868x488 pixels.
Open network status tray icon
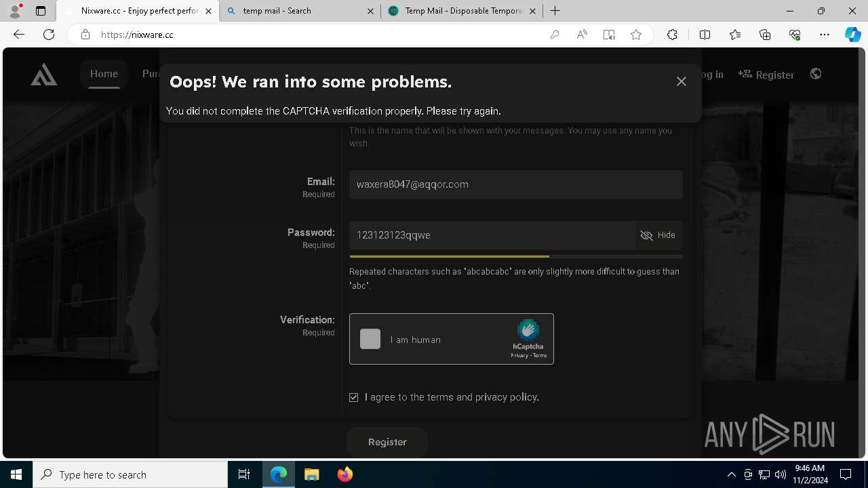pos(764,474)
